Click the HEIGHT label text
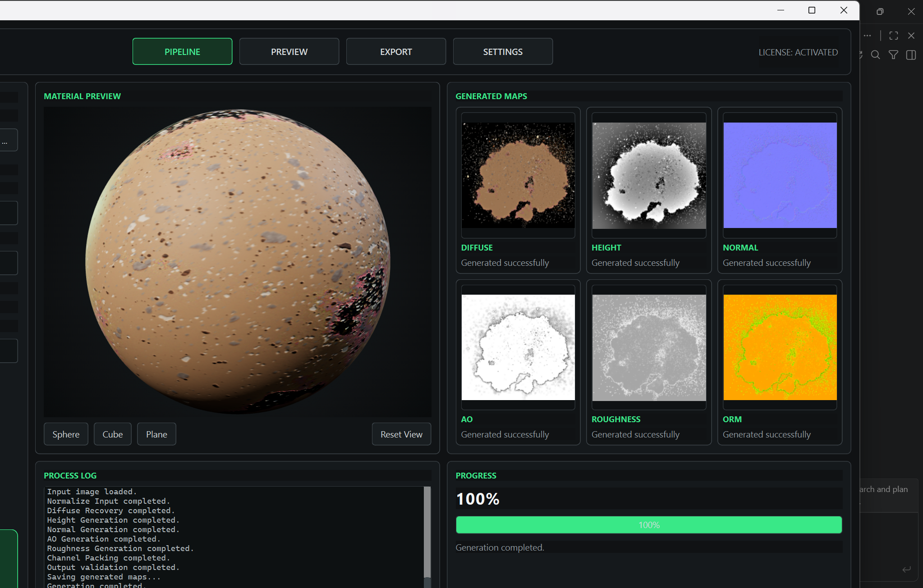The image size is (923, 588). point(606,247)
